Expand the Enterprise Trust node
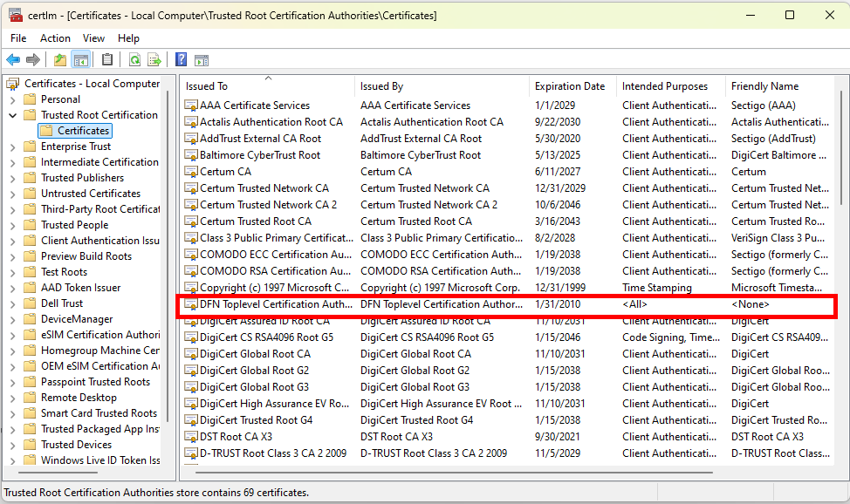The height and width of the screenshot is (504, 850). pos(13,146)
